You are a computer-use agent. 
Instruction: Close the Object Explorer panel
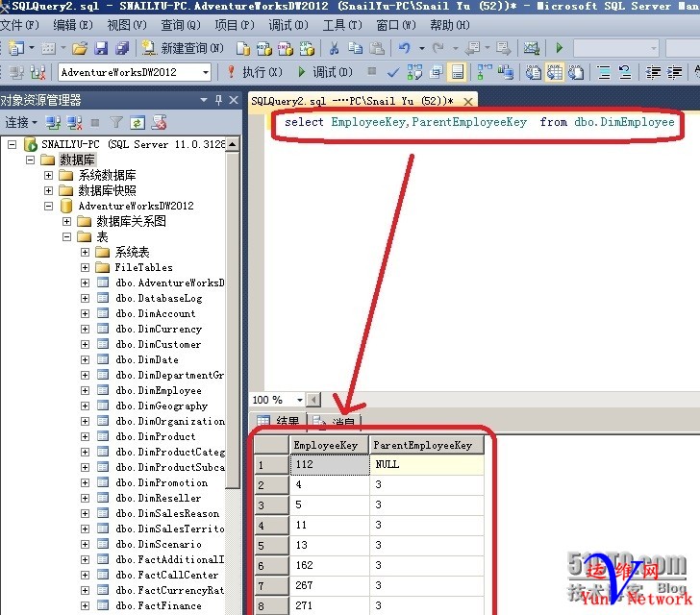234,100
